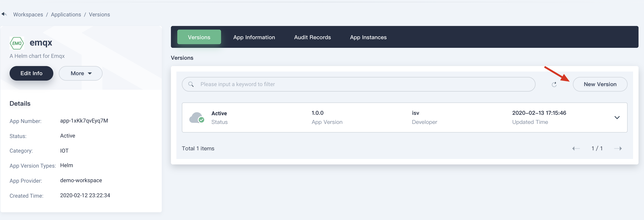Click the created time 2020-02-12 23:22:34
The height and width of the screenshot is (220, 644).
[85, 195]
